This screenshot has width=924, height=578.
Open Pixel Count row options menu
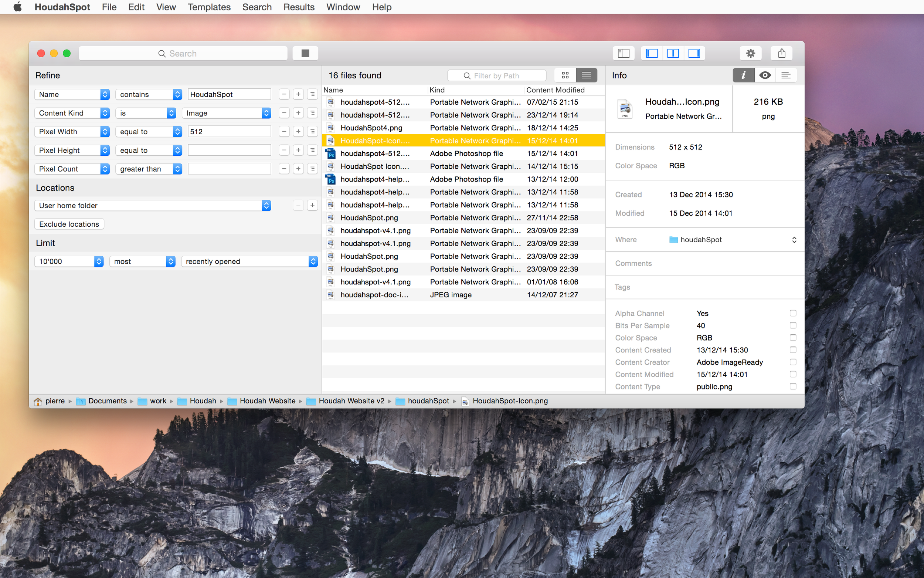coord(312,169)
